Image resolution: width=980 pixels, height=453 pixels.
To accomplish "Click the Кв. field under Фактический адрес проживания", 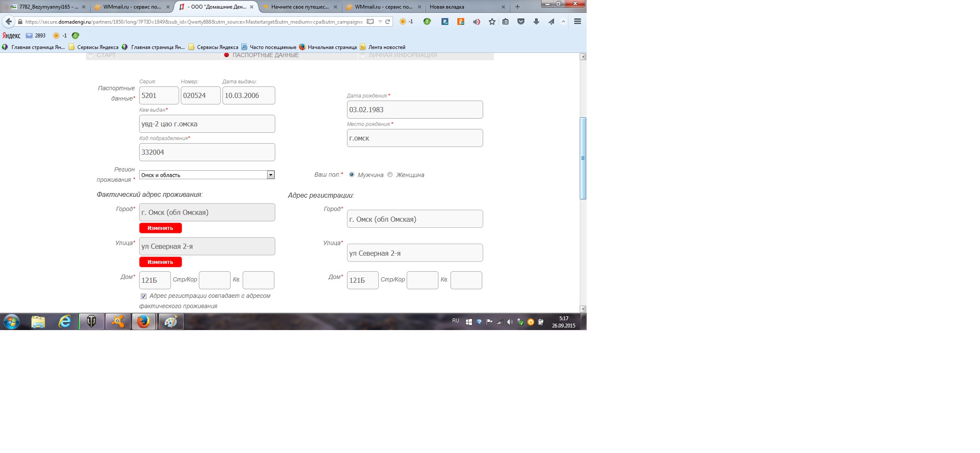I will (x=259, y=280).
